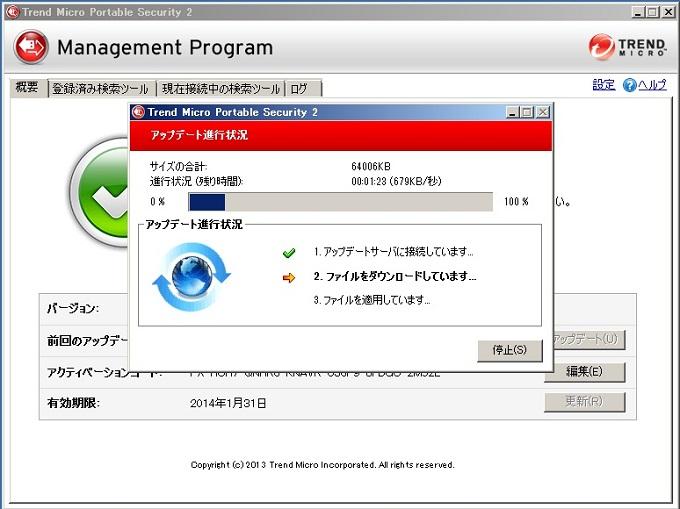Click the globe update arrows icon
680x509 pixels.
192,276
